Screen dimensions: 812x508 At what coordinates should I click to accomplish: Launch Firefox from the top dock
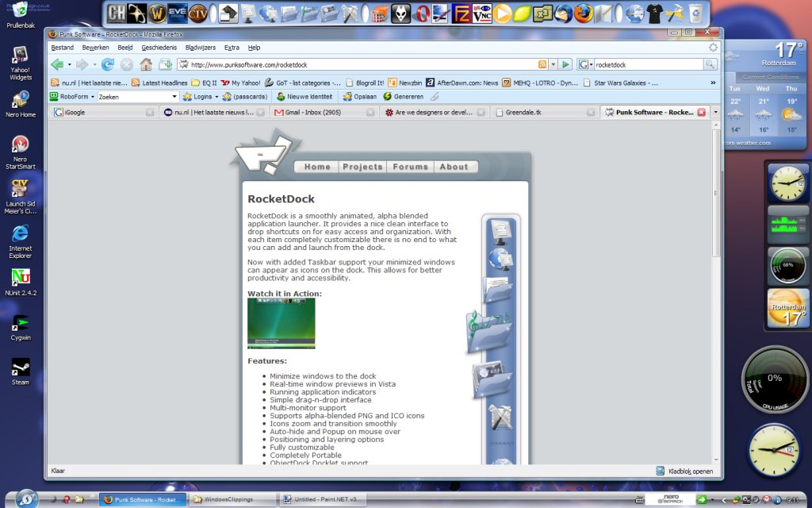click(583, 13)
